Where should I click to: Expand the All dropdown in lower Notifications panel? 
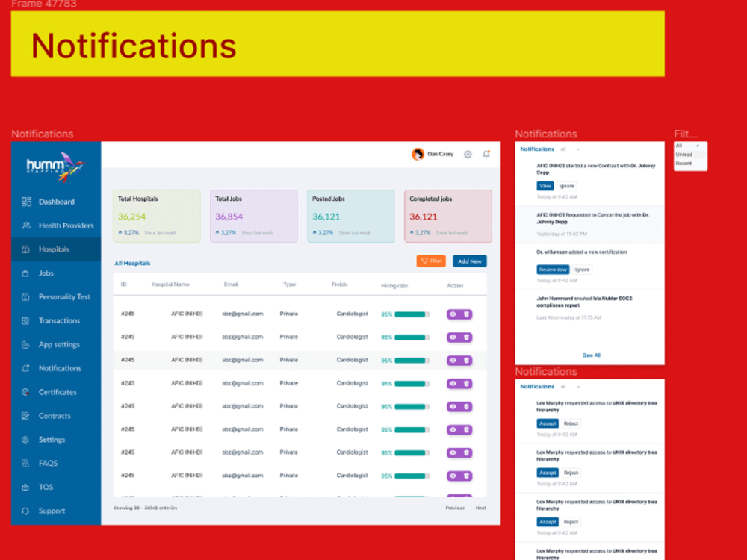coord(570,387)
